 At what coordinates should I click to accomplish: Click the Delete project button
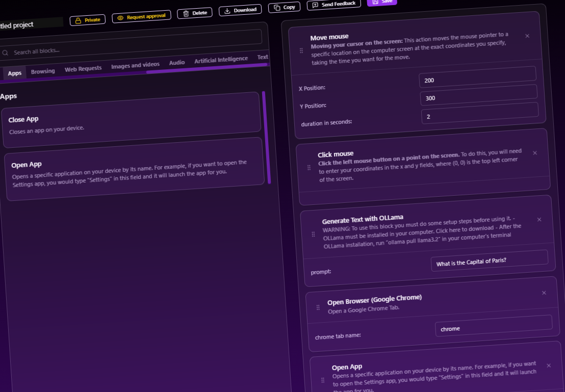(195, 13)
